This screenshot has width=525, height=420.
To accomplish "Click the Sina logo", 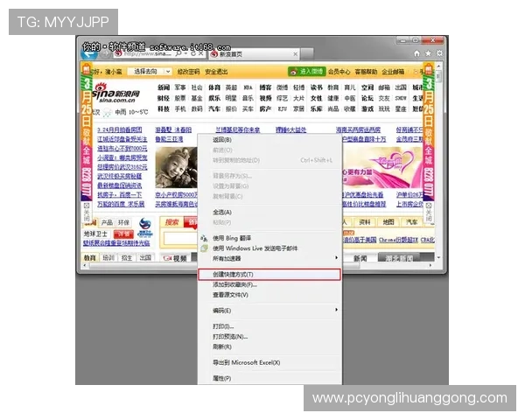I will pos(115,93).
